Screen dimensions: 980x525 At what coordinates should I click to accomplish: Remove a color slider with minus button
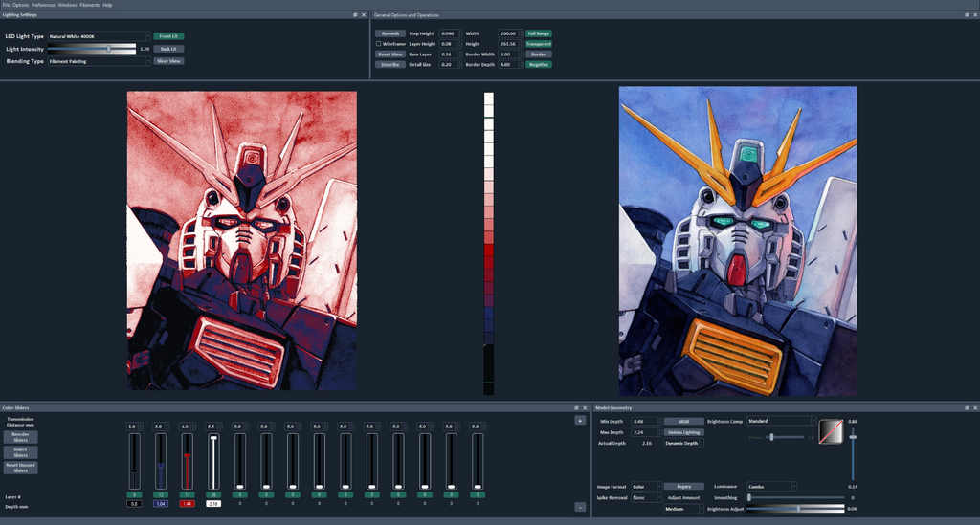tap(580, 507)
